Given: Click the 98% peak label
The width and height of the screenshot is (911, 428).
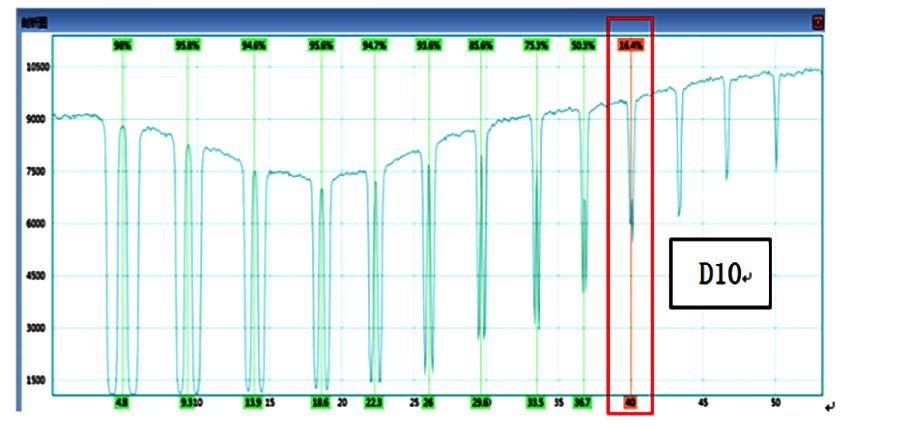Looking at the screenshot, I should 122,45.
